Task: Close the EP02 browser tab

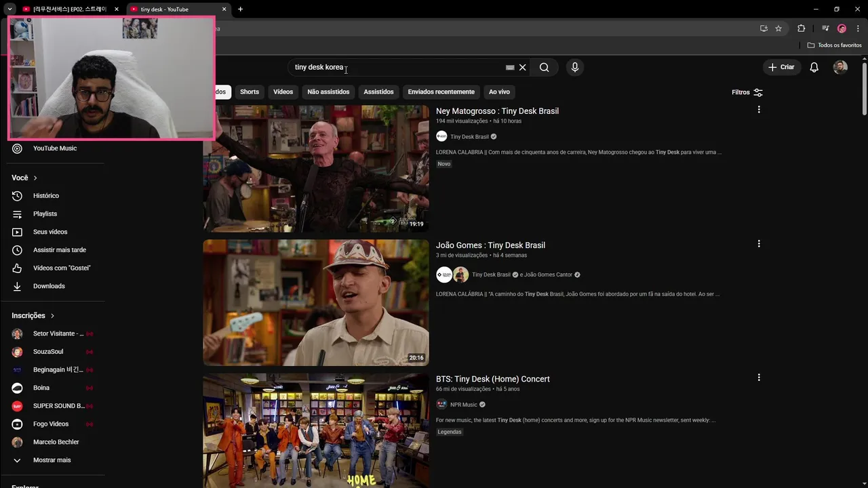Action: coord(117,9)
